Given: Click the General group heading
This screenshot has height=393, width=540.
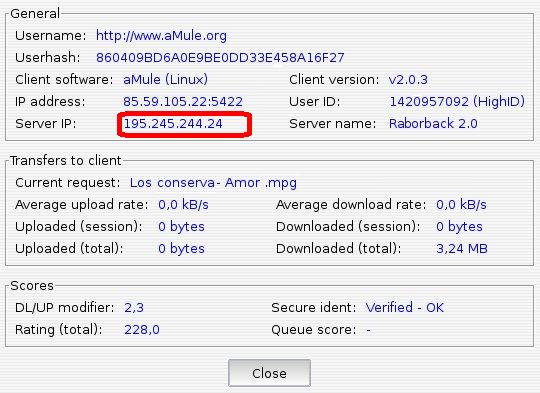Looking at the screenshot, I should pyautogui.click(x=35, y=14).
